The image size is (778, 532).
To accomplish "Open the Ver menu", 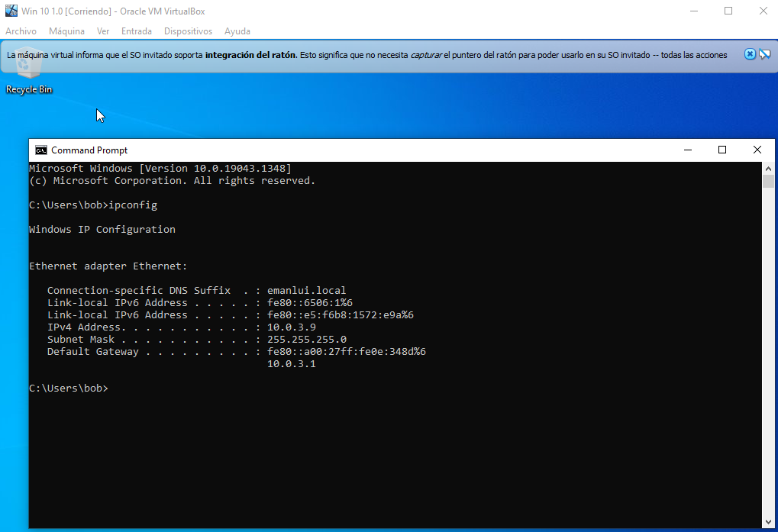I will [x=103, y=31].
